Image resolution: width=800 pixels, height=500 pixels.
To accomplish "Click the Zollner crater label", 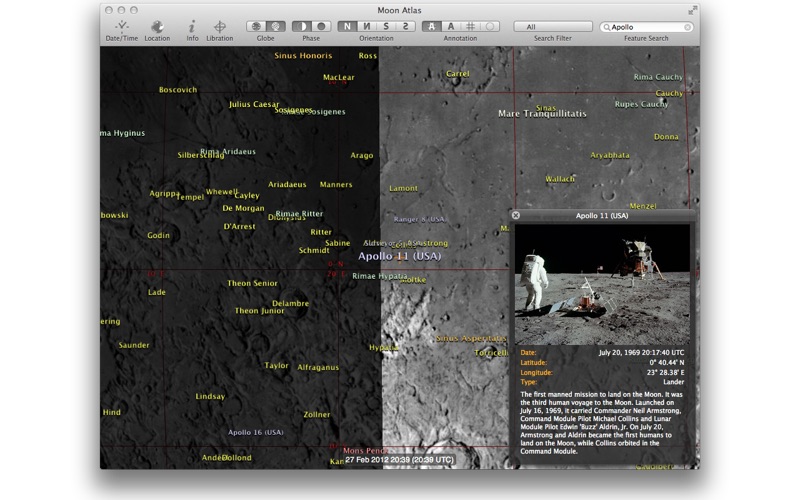I will 317,415.
